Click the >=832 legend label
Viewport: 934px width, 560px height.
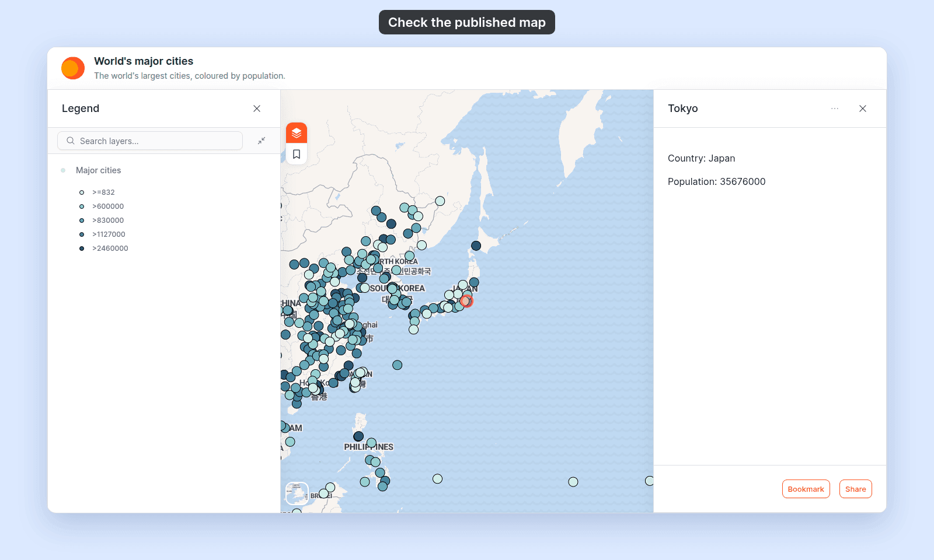click(x=103, y=192)
